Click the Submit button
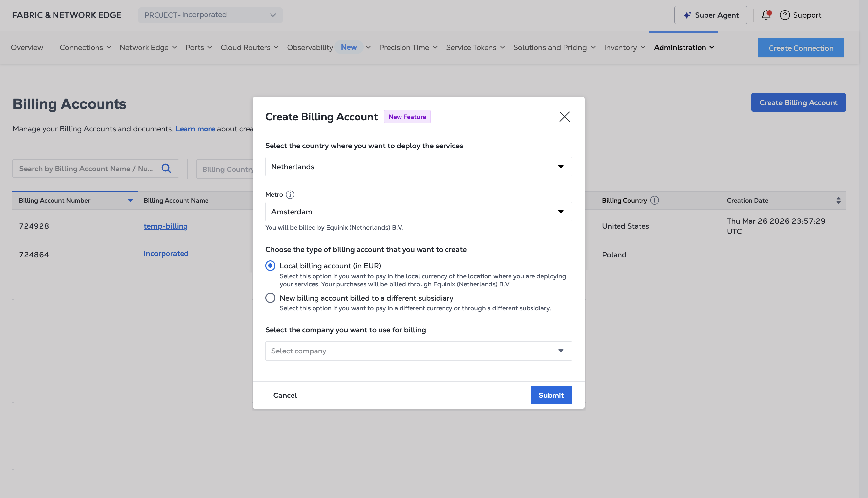868x498 pixels. (x=551, y=395)
